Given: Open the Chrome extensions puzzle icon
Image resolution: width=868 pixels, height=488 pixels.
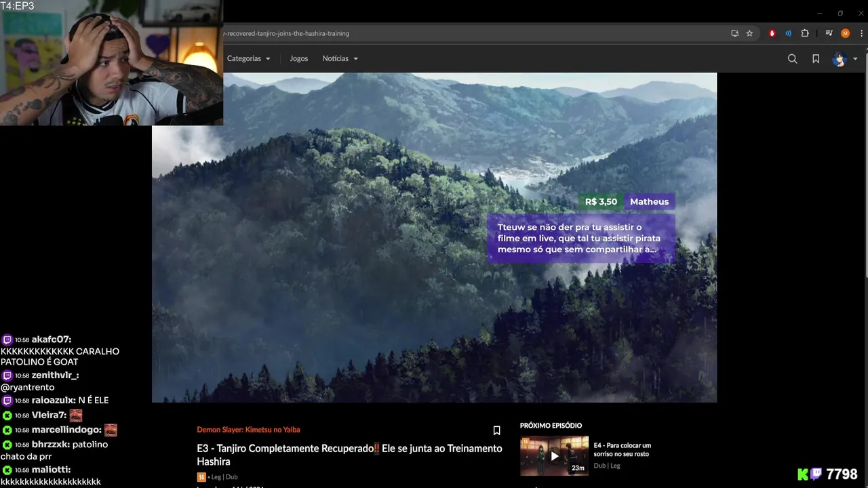Looking at the screenshot, I should coord(805,33).
